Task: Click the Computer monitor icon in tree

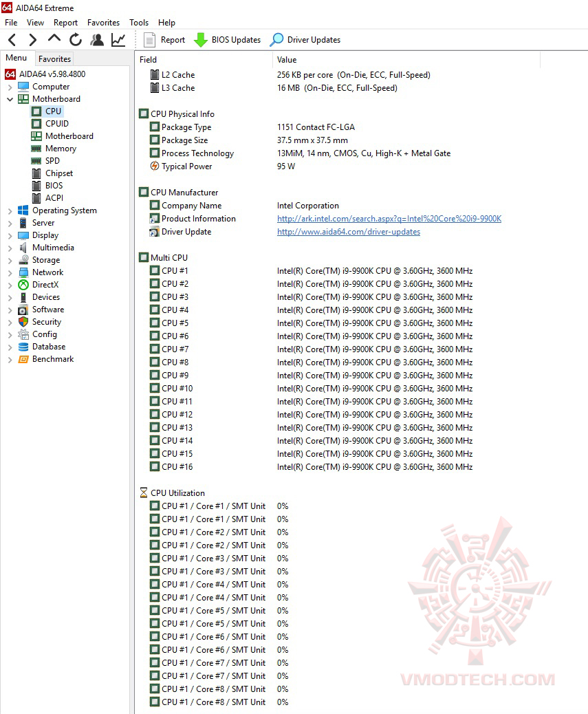Action: pyautogui.click(x=23, y=87)
